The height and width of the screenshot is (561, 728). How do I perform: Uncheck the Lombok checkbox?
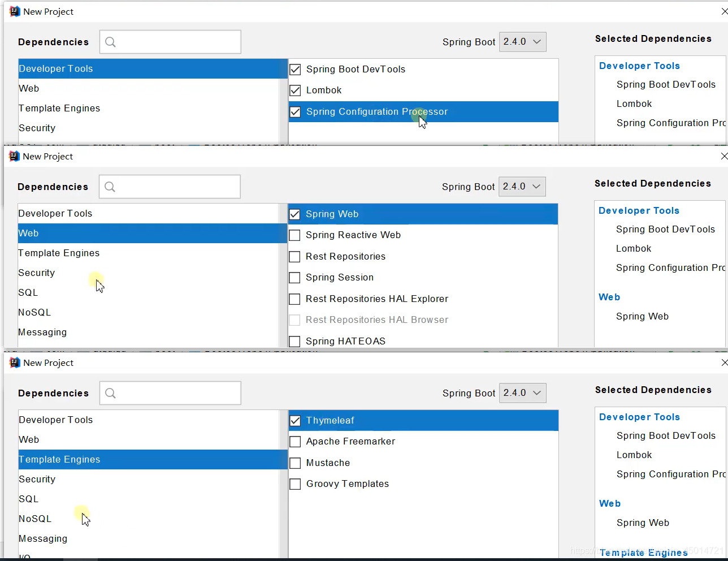pyautogui.click(x=295, y=90)
